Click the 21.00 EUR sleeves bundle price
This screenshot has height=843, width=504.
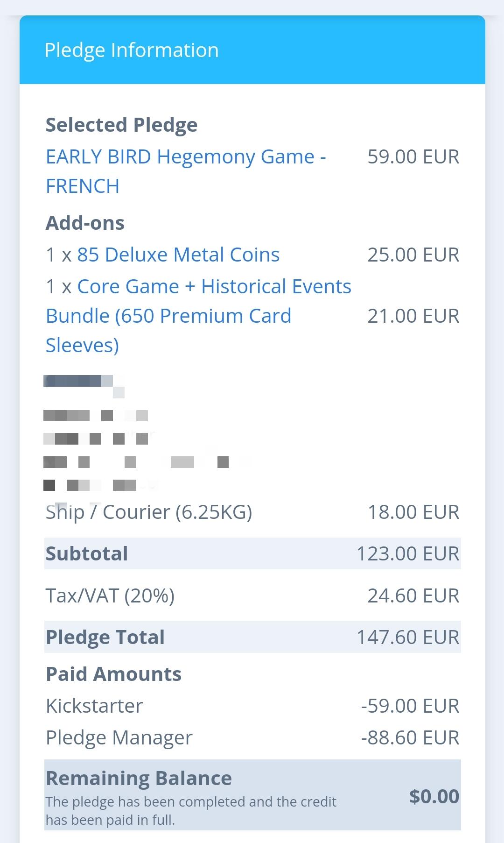click(x=413, y=316)
